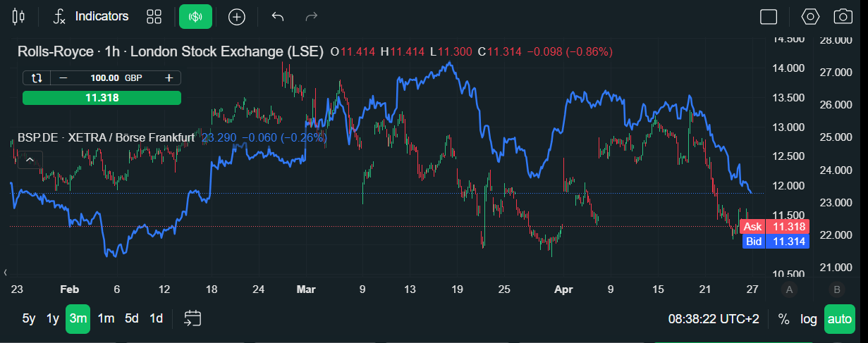Open the go-to-date calendar icon
The image size is (868, 343).
[x=193, y=318]
